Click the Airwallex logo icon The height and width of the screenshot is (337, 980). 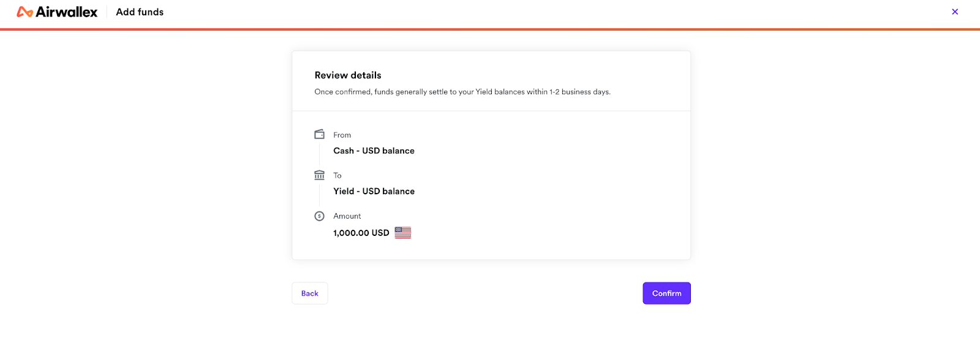(24, 12)
